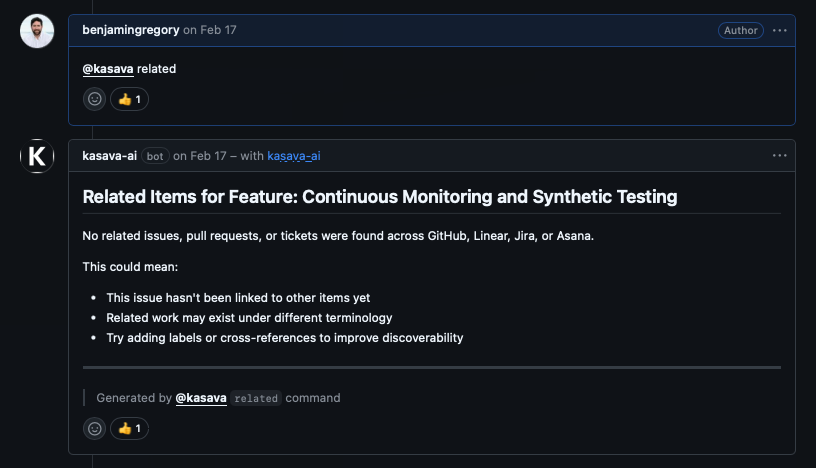Open the comment date in kasava-ai's header
The image size is (816, 468).
[200, 156]
